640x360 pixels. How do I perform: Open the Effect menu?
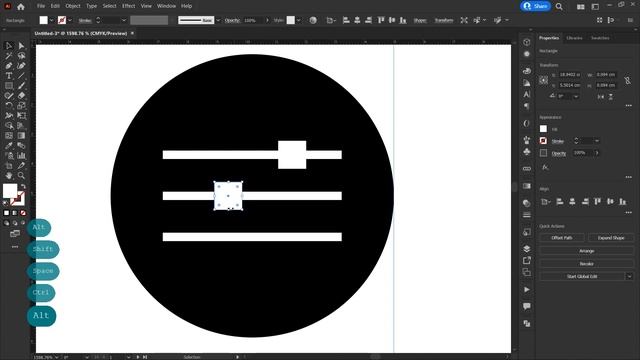129,6
